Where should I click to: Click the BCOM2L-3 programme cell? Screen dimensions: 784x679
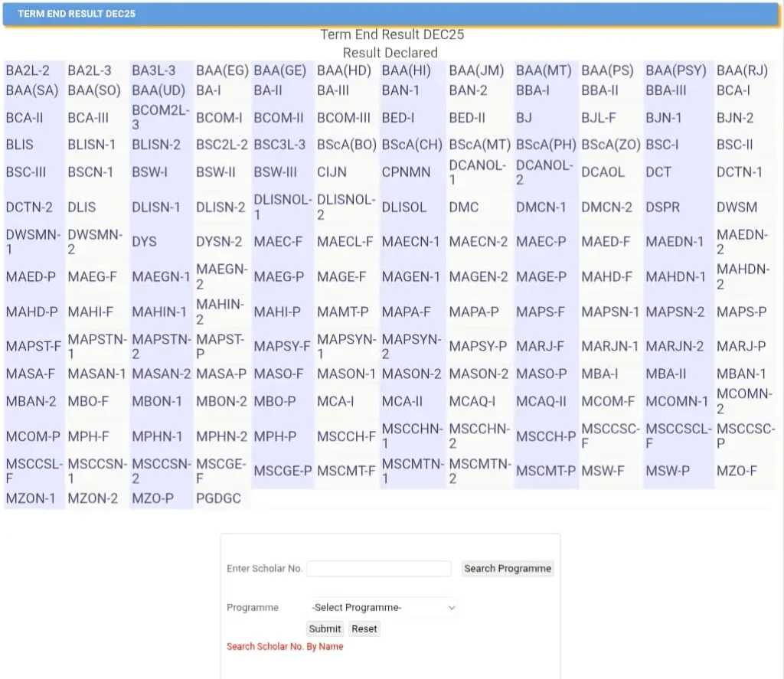point(161,117)
